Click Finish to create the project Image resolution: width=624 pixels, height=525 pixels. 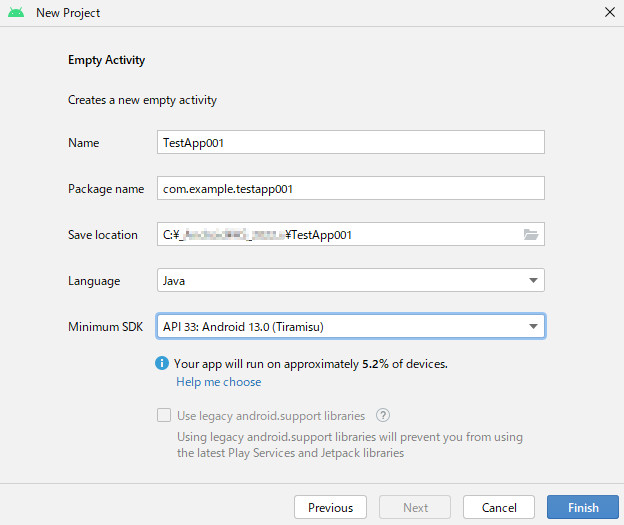point(583,507)
